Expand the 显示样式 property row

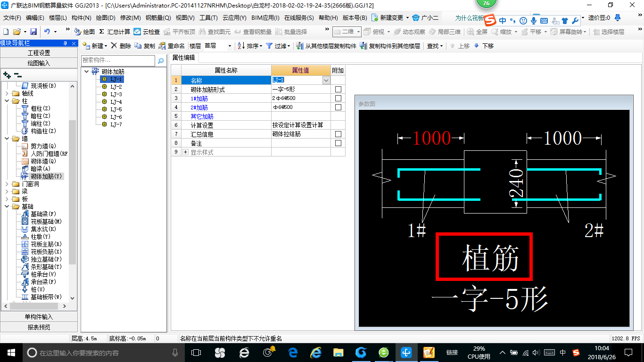click(185, 152)
